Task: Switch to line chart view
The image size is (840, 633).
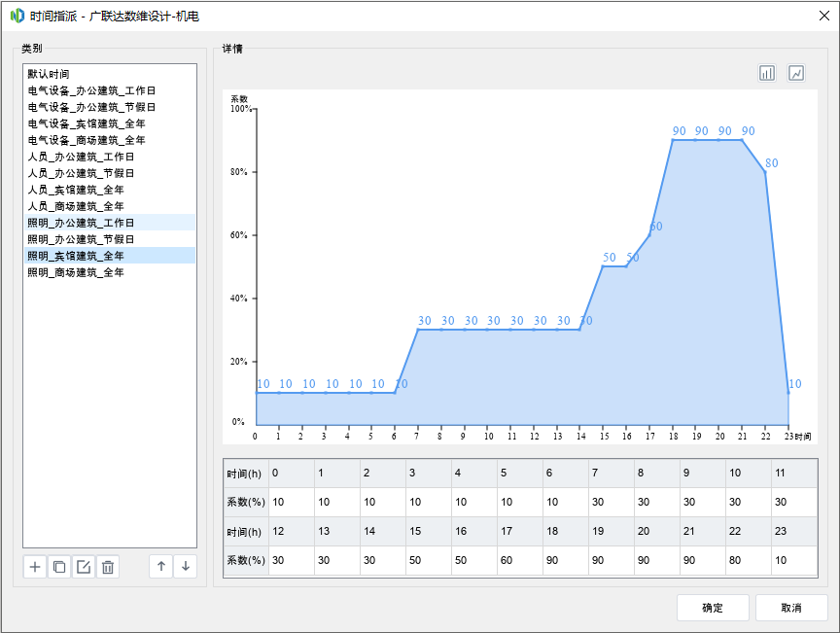Action: pos(796,73)
